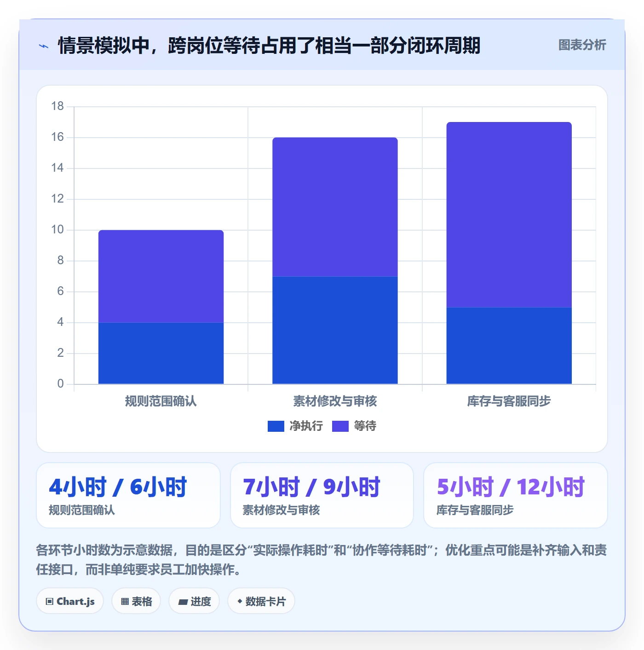Click the blue 净执行 legend color swatch
The width and height of the screenshot is (644, 650).
coord(276,426)
